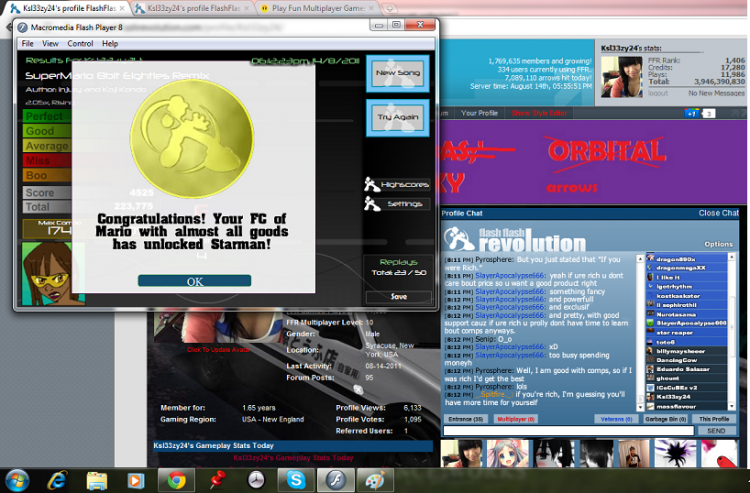The width and height of the screenshot is (750, 493).
Task: Click the logout link under stats
Action: (x=658, y=93)
